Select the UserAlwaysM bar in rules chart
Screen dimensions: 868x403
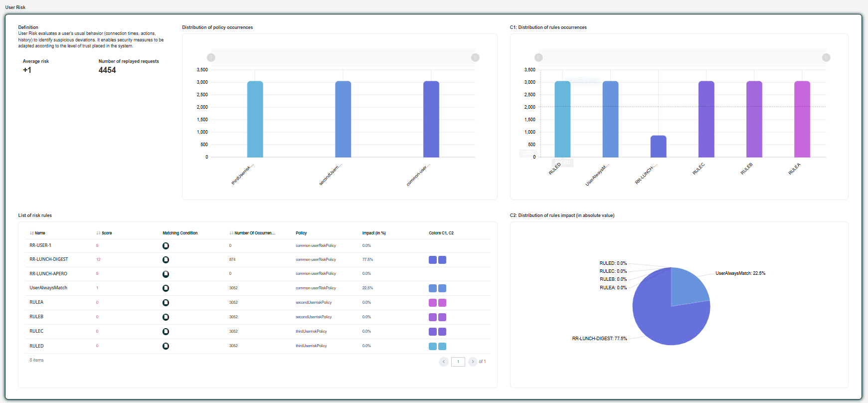coord(610,119)
